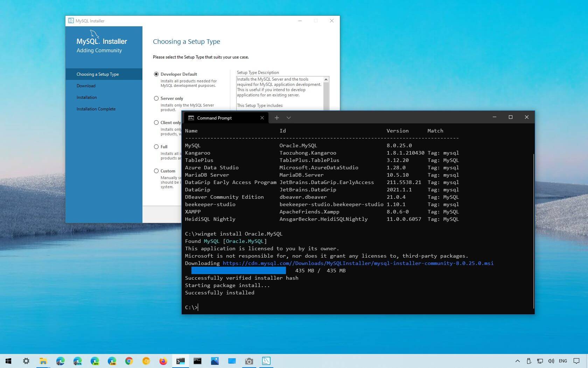Open the volume control tray icon

551,361
